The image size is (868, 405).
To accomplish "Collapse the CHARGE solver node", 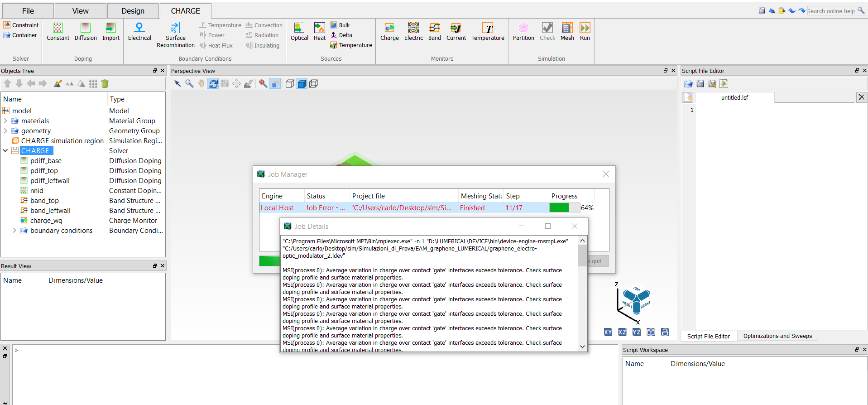I will pos(5,151).
